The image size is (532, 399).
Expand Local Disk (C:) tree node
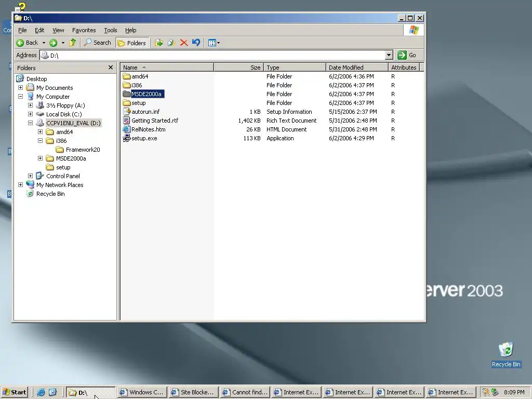point(30,114)
